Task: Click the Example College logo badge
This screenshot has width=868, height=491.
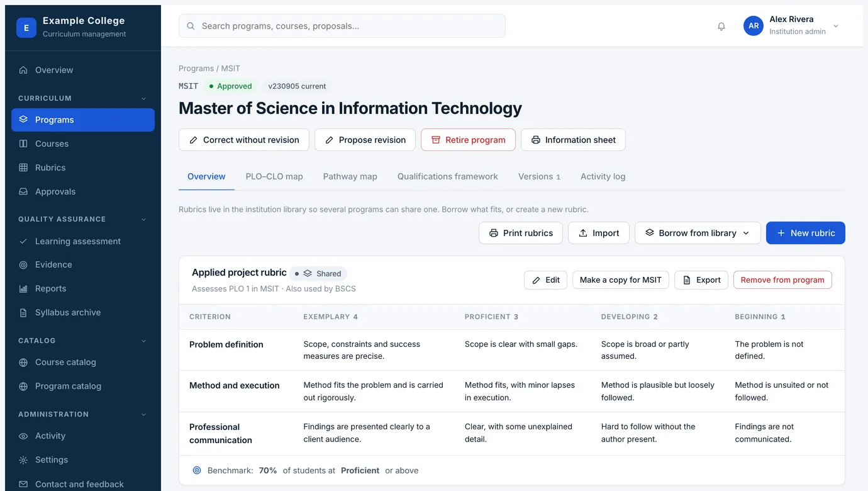Action: (x=26, y=28)
